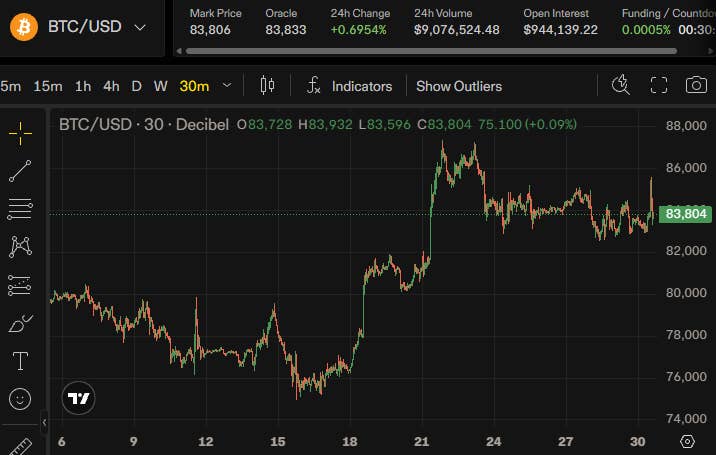This screenshot has width=716, height=455.
Task: Take a chart snapshot with camera icon
Action: (696, 85)
